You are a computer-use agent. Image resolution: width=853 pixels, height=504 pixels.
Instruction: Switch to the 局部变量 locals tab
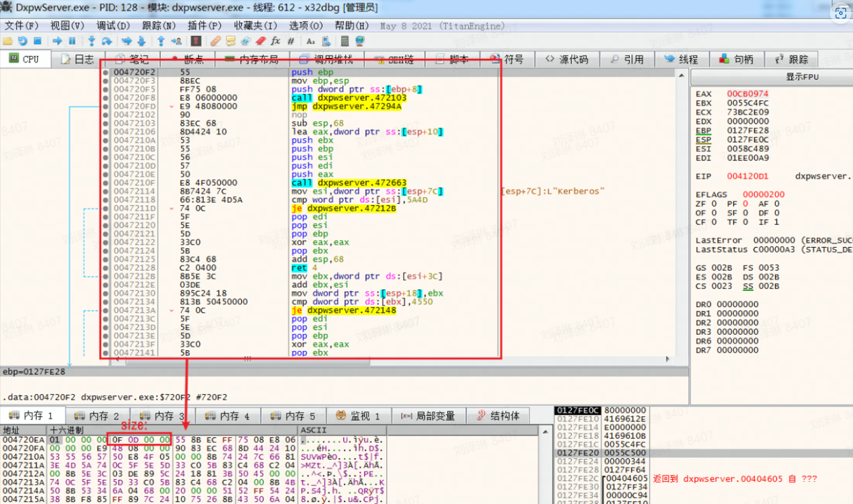point(428,416)
